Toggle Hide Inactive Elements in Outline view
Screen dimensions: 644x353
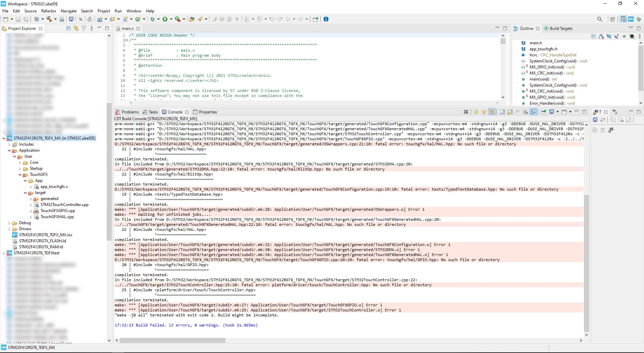[x=632, y=36]
